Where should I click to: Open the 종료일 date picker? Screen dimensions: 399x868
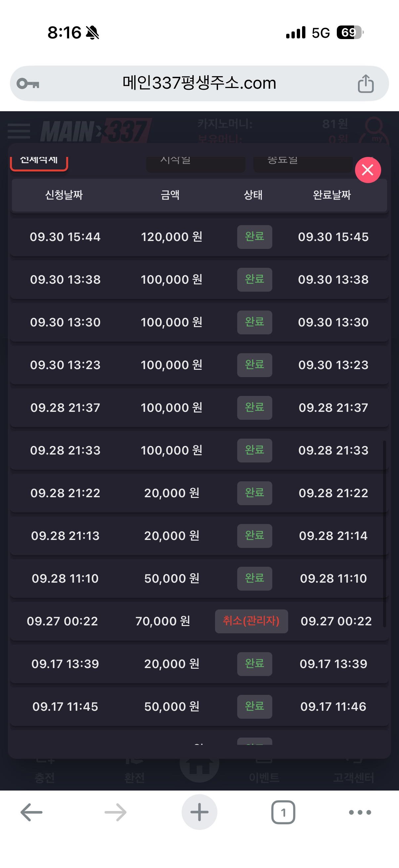302,163
